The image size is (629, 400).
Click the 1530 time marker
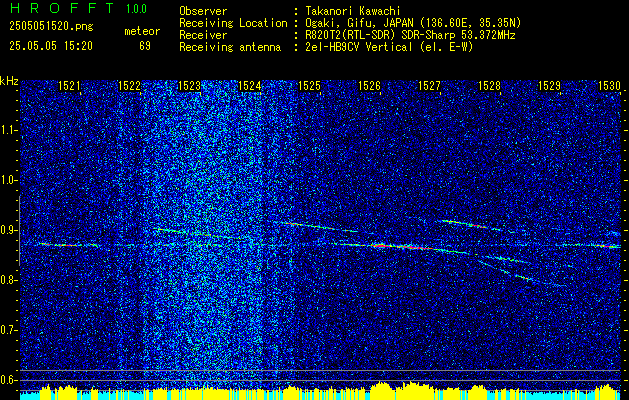click(609, 85)
